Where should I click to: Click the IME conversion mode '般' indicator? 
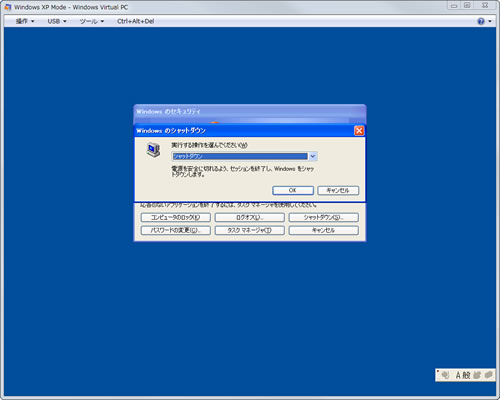click(x=466, y=375)
